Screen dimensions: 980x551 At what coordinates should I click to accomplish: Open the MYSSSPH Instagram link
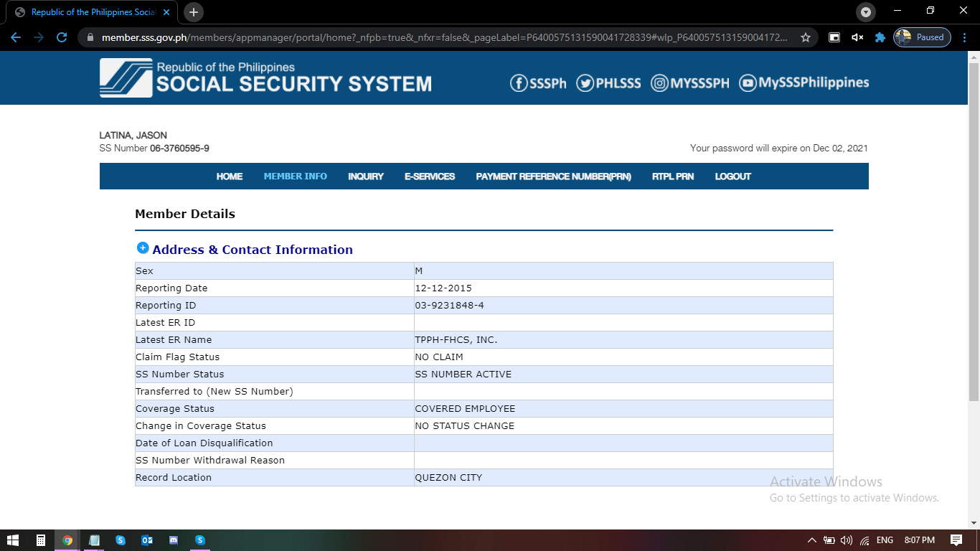coord(689,83)
